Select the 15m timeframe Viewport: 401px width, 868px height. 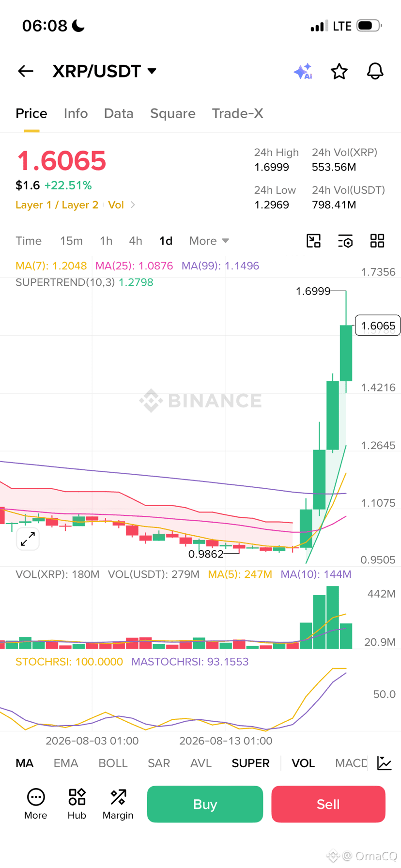pos(71,241)
